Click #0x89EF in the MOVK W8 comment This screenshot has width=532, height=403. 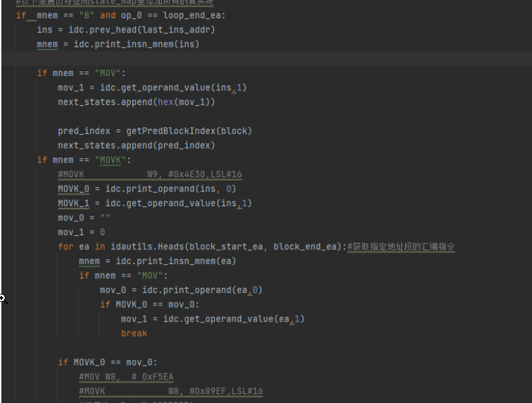[208, 392]
